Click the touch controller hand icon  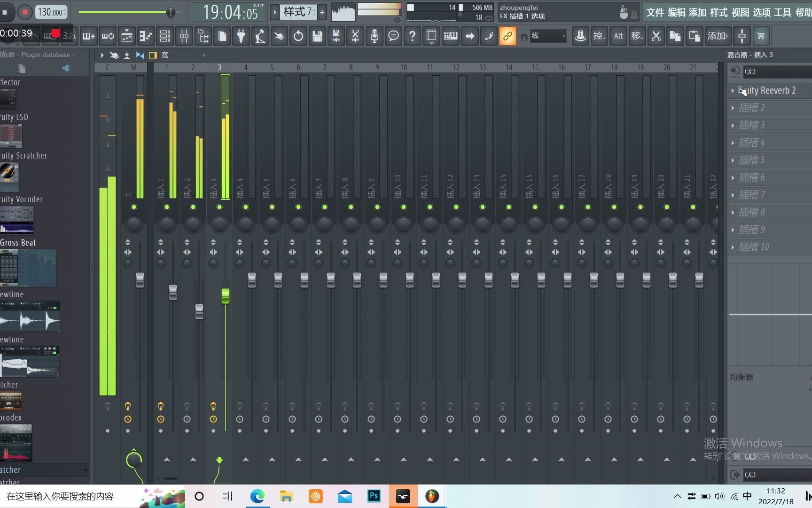(x=279, y=36)
